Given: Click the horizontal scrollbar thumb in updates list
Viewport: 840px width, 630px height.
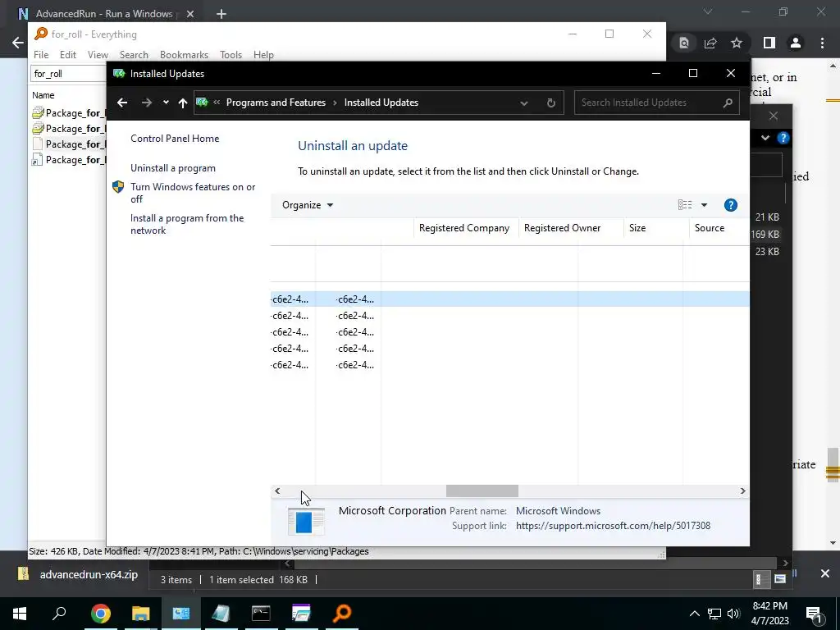Looking at the screenshot, I should tap(482, 491).
